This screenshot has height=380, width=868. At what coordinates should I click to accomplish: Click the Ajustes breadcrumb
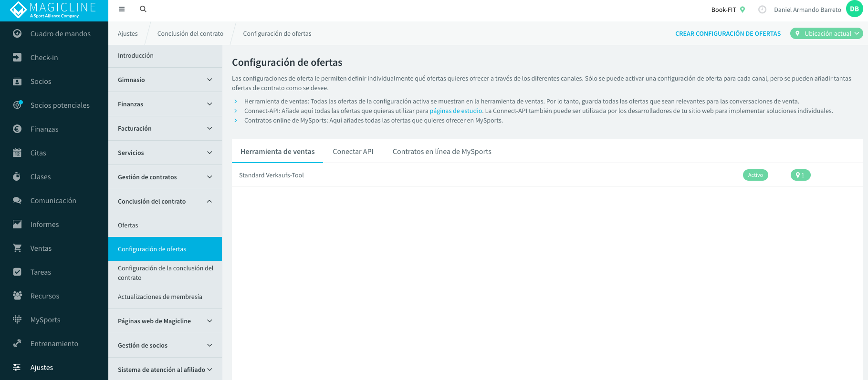point(127,33)
